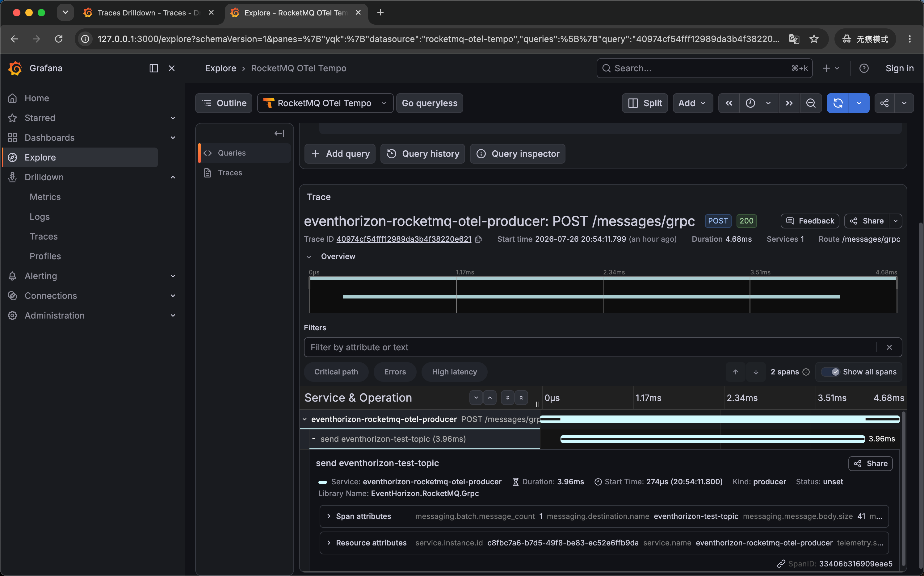Viewport: 924px width, 576px height.
Task: Collapse all spans double-chevron icon
Action: [521, 398]
